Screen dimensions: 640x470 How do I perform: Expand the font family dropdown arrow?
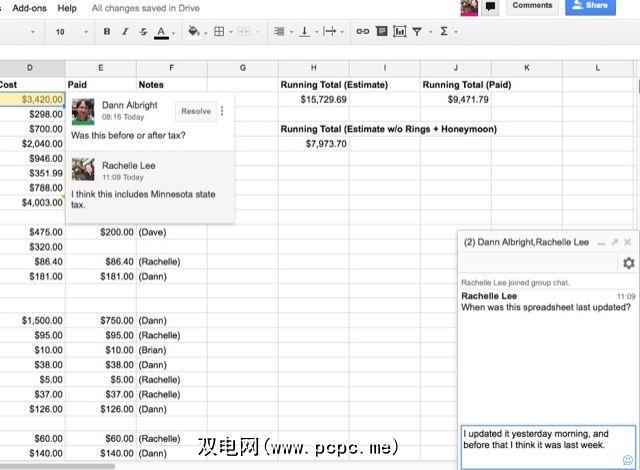tap(33, 32)
